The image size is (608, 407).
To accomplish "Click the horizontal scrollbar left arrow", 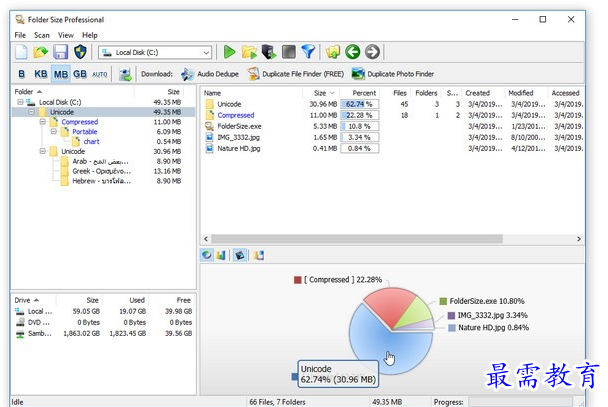I will (x=206, y=239).
